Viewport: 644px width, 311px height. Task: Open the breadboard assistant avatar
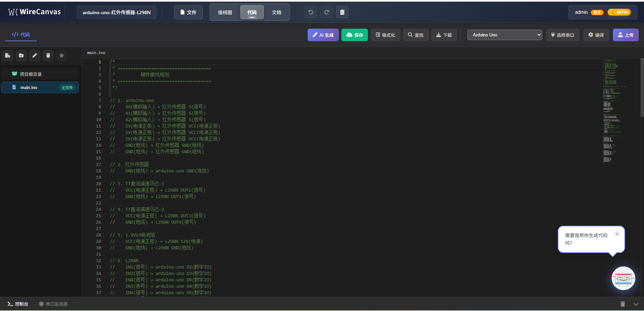[x=623, y=278]
